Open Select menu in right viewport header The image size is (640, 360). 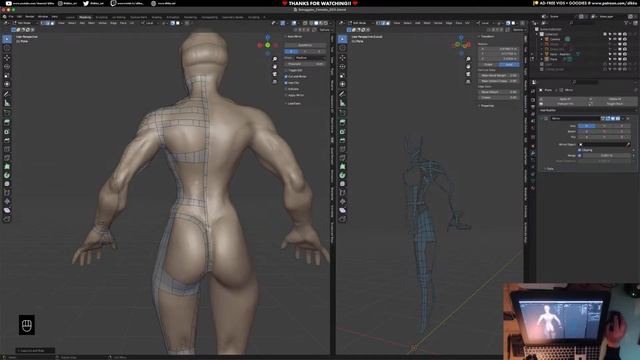(407, 23)
